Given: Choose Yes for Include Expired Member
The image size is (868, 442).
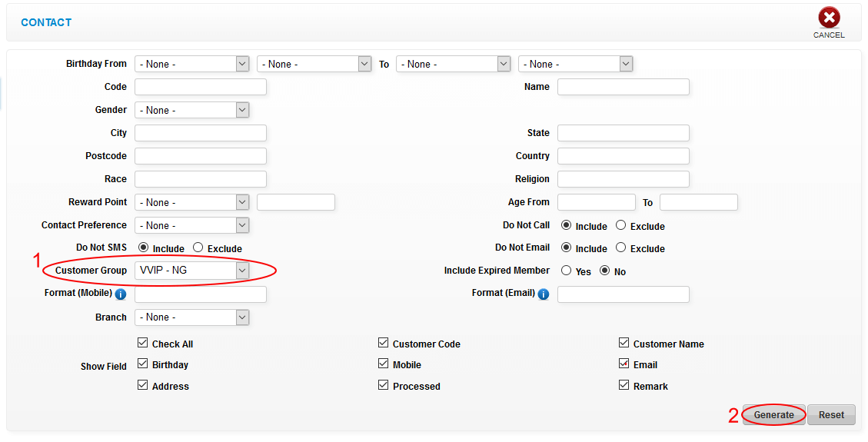Looking at the screenshot, I should 567,271.
